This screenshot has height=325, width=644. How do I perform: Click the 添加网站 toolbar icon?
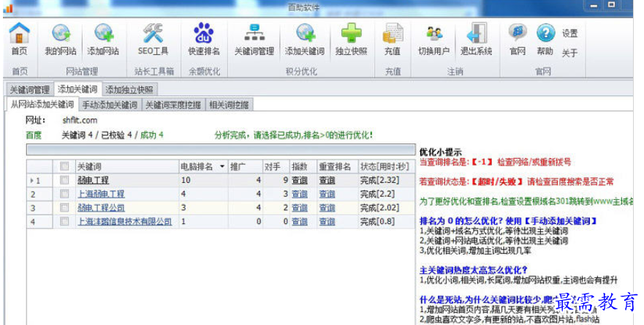[103, 34]
